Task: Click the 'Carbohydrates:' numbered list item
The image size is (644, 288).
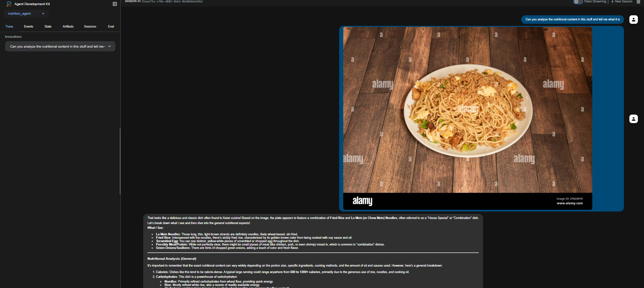Action: (x=196, y=277)
